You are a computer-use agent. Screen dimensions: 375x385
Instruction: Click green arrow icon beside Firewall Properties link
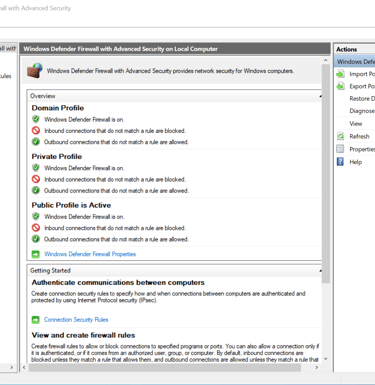tap(35, 254)
